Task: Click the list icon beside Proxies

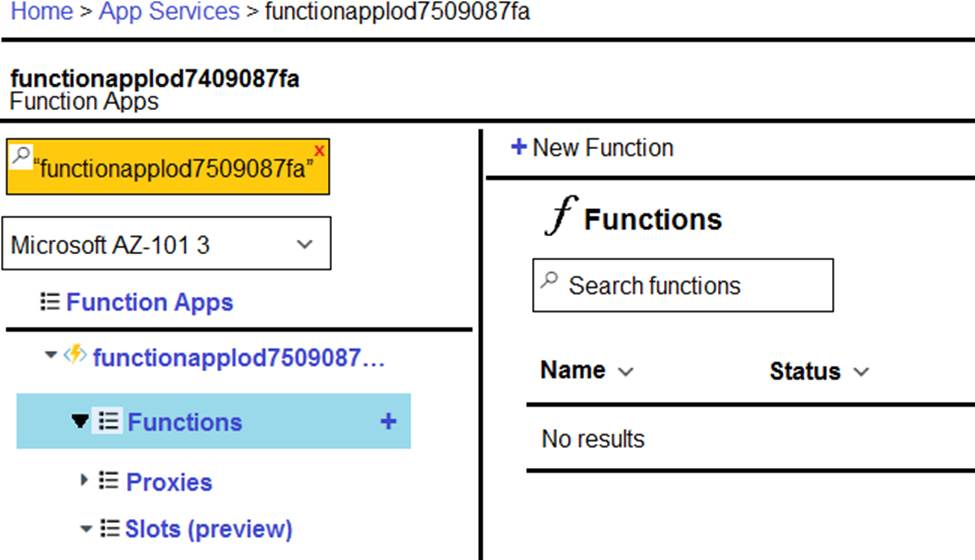Action: 108,482
